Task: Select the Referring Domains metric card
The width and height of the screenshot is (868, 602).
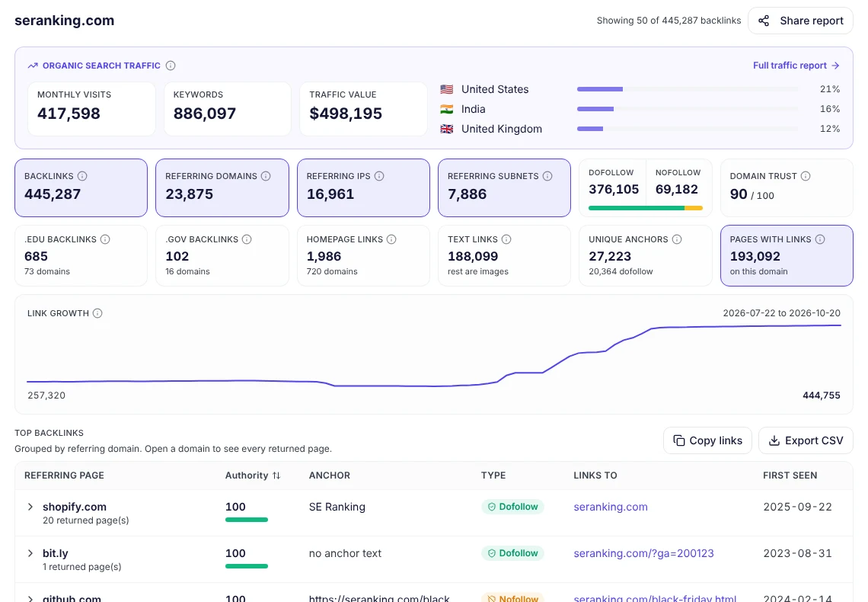Action: pyautogui.click(x=222, y=187)
